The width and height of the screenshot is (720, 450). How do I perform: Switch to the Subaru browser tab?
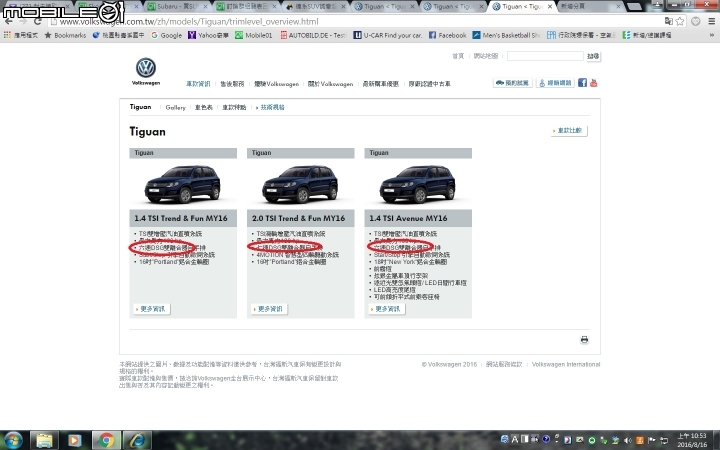[177, 6]
